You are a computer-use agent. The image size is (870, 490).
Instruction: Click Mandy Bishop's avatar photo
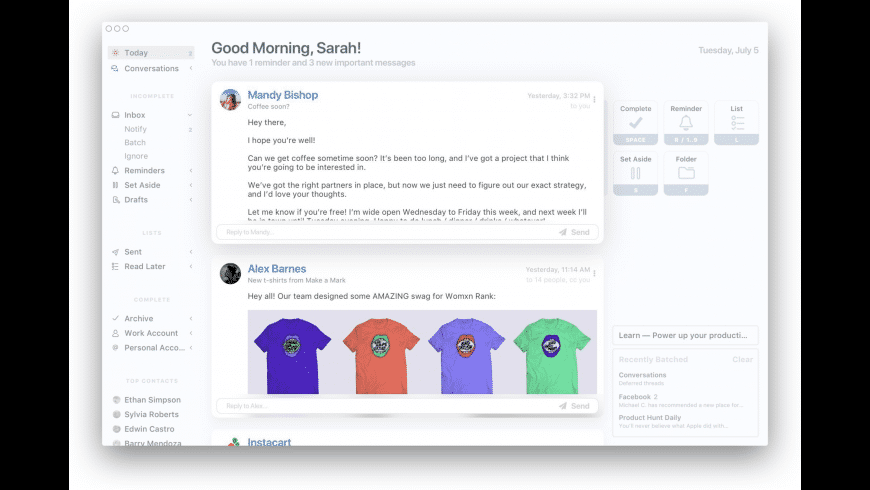[230, 99]
